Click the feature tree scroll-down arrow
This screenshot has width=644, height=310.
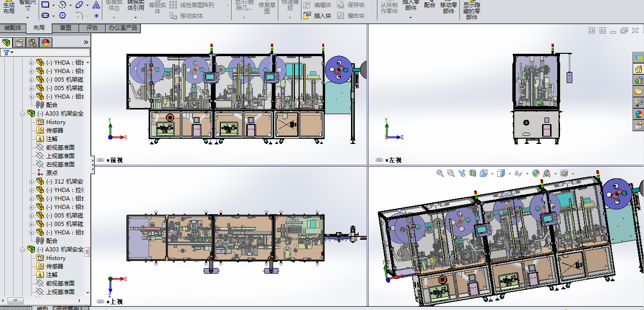tap(87, 293)
